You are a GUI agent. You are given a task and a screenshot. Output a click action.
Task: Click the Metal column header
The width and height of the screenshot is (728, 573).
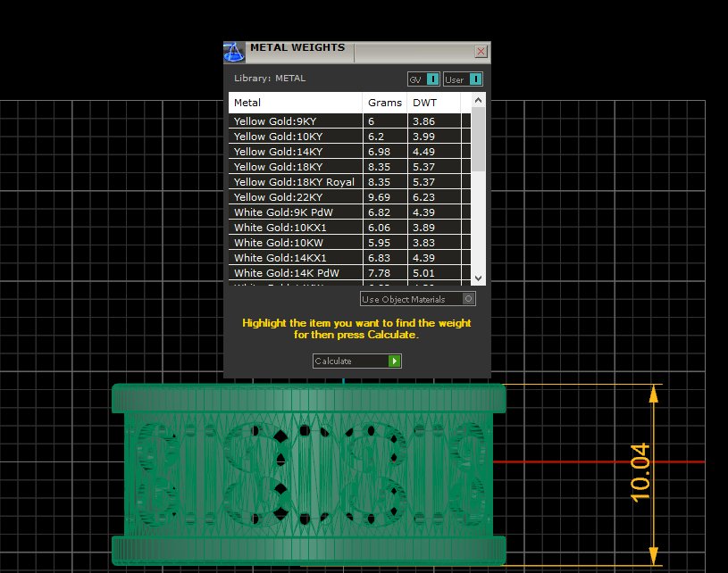[x=296, y=103]
